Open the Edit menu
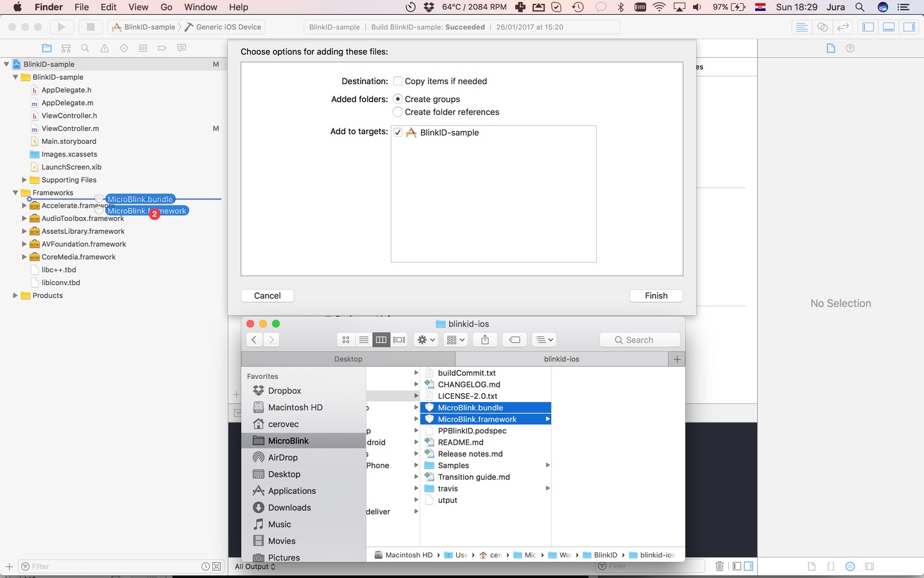Viewport: 924px width, 578px height. (x=108, y=7)
